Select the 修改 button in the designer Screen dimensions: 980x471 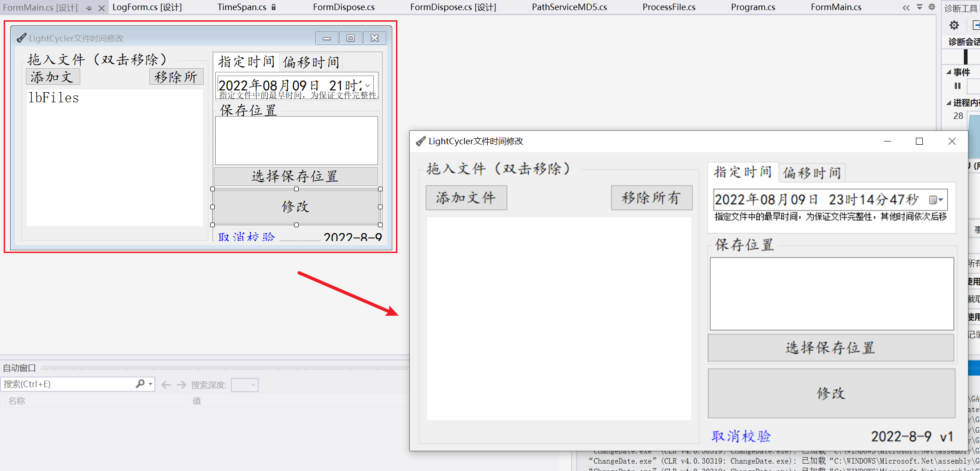pyautogui.click(x=296, y=207)
